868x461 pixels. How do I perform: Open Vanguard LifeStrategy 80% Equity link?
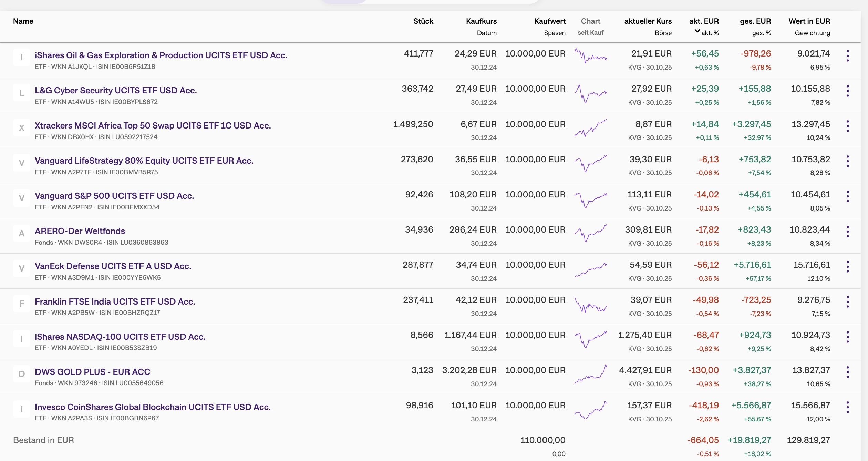pyautogui.click(x=144, y=161)
